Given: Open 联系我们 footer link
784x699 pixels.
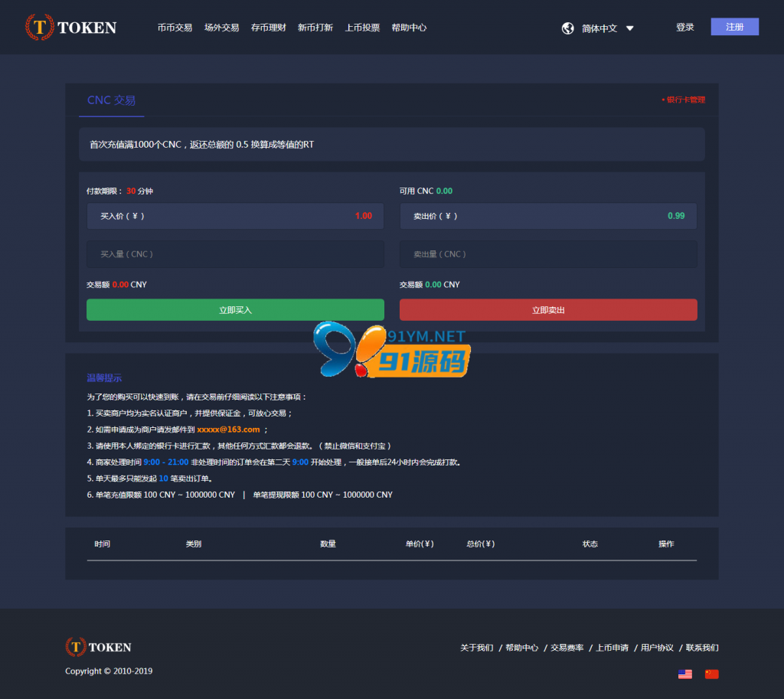Looking at the screenshot, I should pos(702,648).
